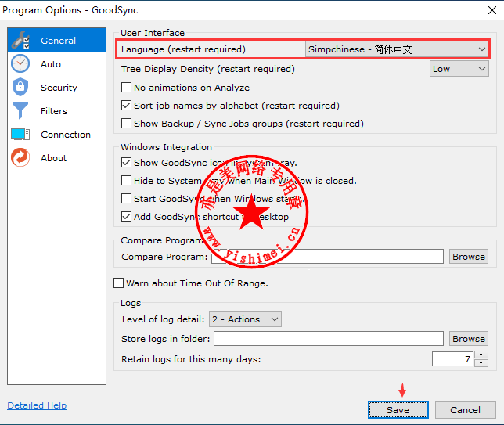Click Browse next to Compare Program
Screen dimensions: 504x425
click(469, 257)
